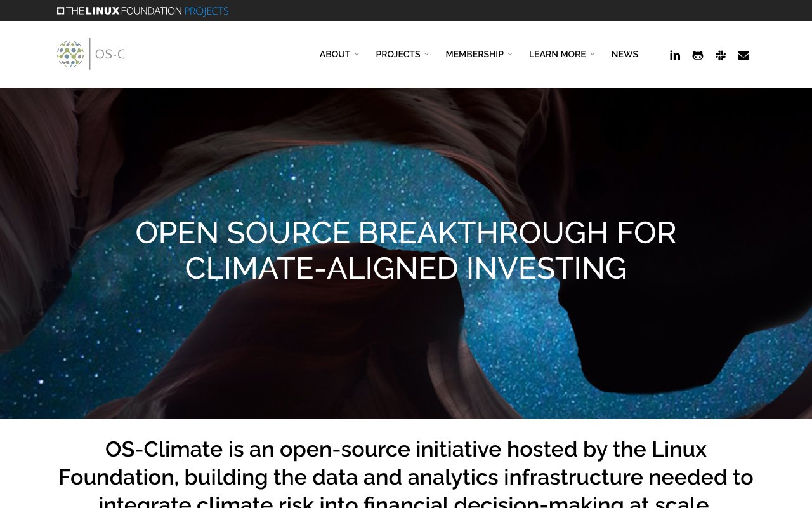Click the OS-C text beside logo

click(110, 54)
